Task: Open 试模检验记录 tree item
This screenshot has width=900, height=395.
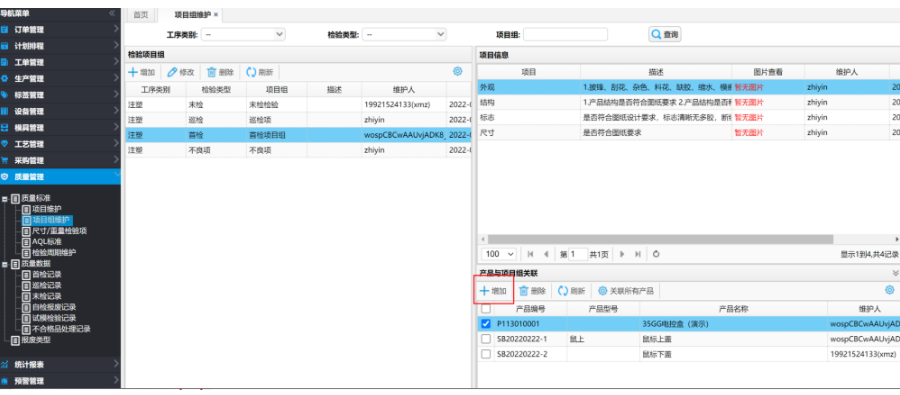Action: click(54, 318)
